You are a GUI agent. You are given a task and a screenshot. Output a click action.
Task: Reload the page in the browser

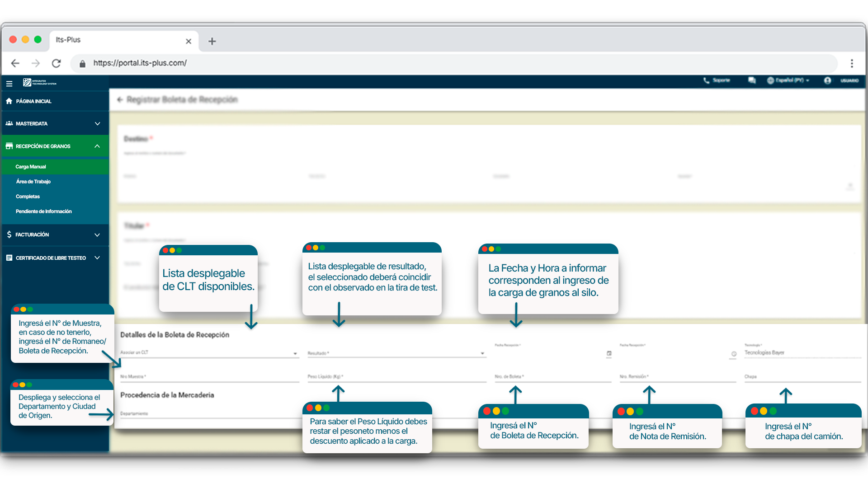[56, 63]
